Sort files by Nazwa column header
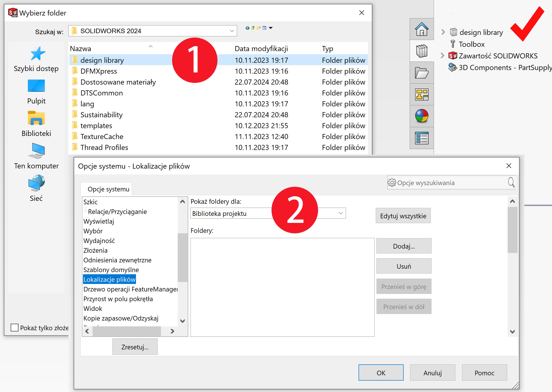Image resolution: width=552 pixels, height=392 pixels. coord(151,48)
